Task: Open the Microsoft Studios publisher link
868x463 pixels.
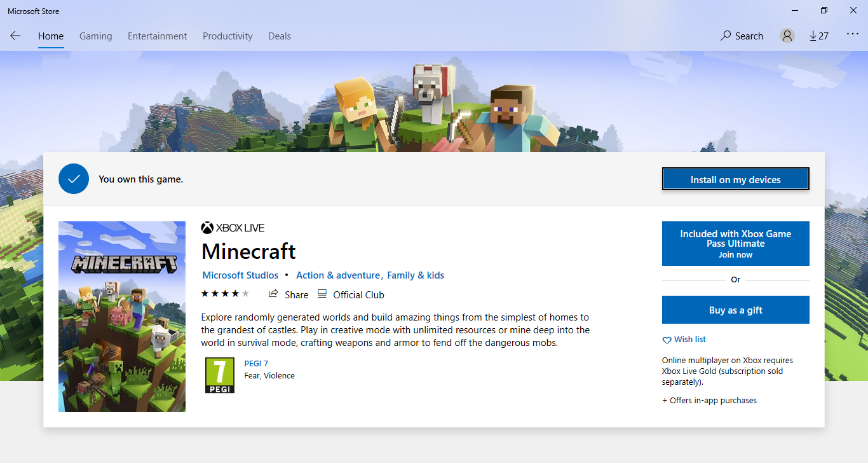Action: pos(240,275)
